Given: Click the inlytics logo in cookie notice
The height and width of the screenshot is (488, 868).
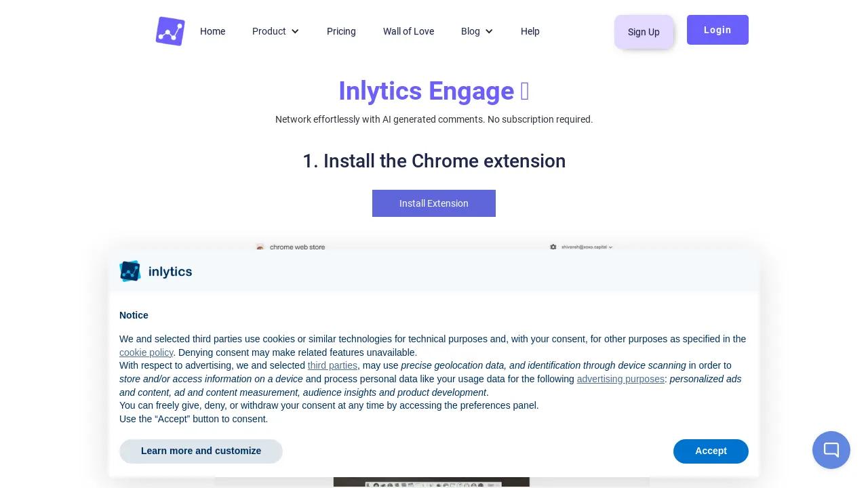Looking at the screenshot, I should tap(156, 271).
